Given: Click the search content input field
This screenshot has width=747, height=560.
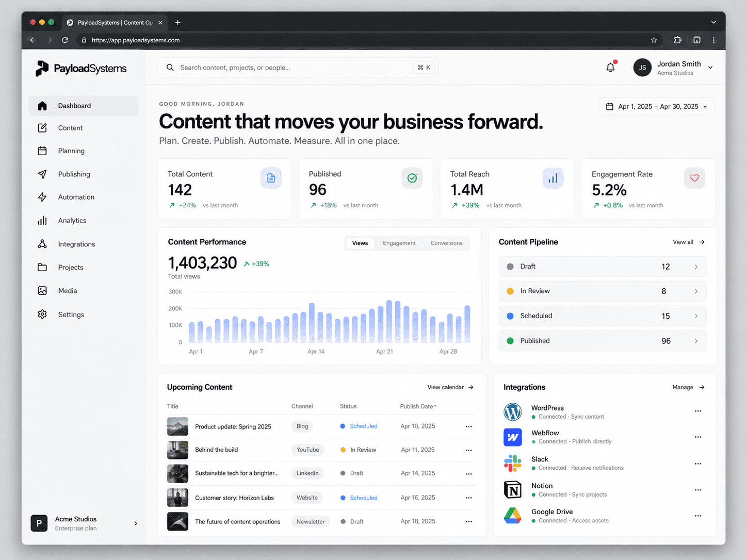Looking at the screenshot, I should [x=298, y=68].
